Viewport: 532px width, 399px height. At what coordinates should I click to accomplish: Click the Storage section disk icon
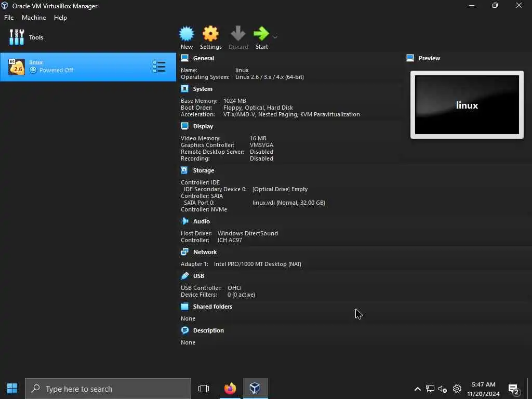point(184,170)
